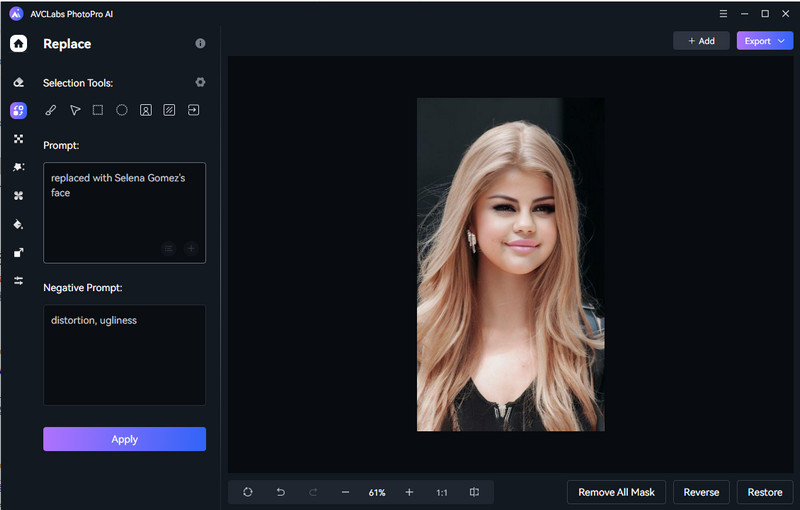
Task: Click the 61% zoom level value
Action: click(377, 493)
